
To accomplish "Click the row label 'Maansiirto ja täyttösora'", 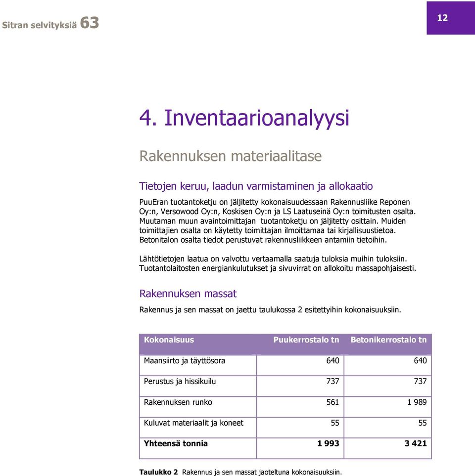I will tap(185, 361).
